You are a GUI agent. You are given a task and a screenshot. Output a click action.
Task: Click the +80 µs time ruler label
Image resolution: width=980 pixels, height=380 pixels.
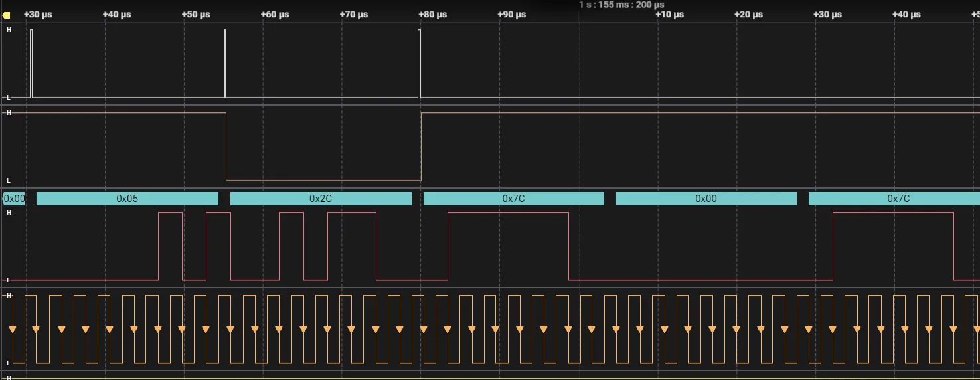tap(432, 15)
